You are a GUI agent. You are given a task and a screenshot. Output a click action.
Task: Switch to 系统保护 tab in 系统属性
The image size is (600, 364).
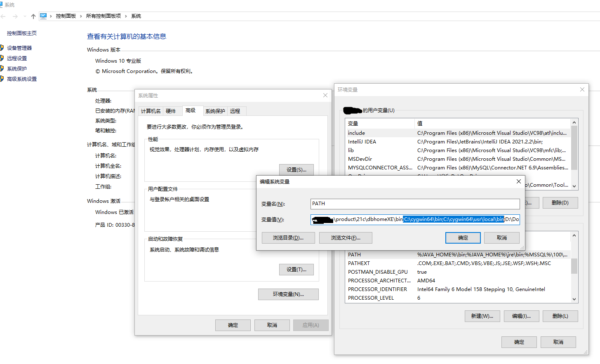click(x=215, y=111)
